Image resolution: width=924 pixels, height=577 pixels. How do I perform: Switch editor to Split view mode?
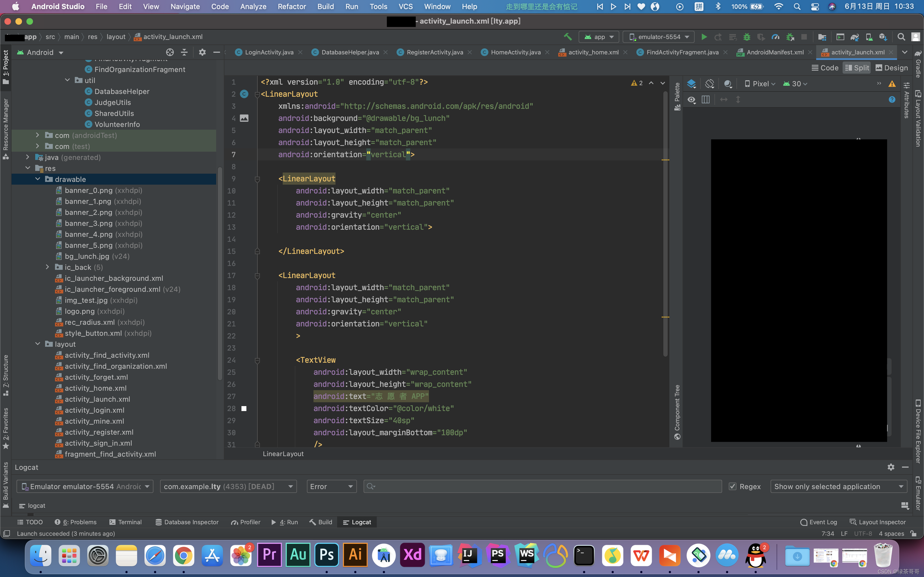coord(857,68)
